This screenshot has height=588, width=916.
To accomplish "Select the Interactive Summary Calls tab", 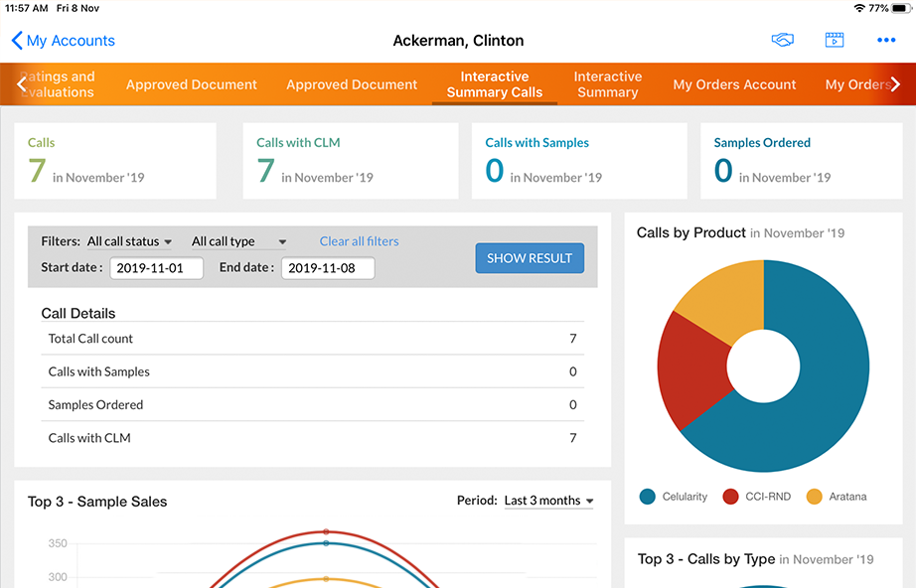I will pos(494,84).
